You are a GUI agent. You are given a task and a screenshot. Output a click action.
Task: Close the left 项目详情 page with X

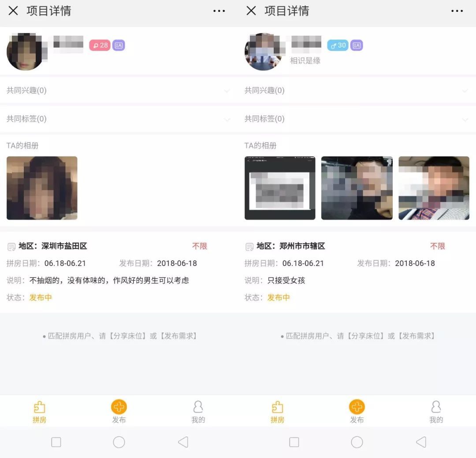[13, 11]
